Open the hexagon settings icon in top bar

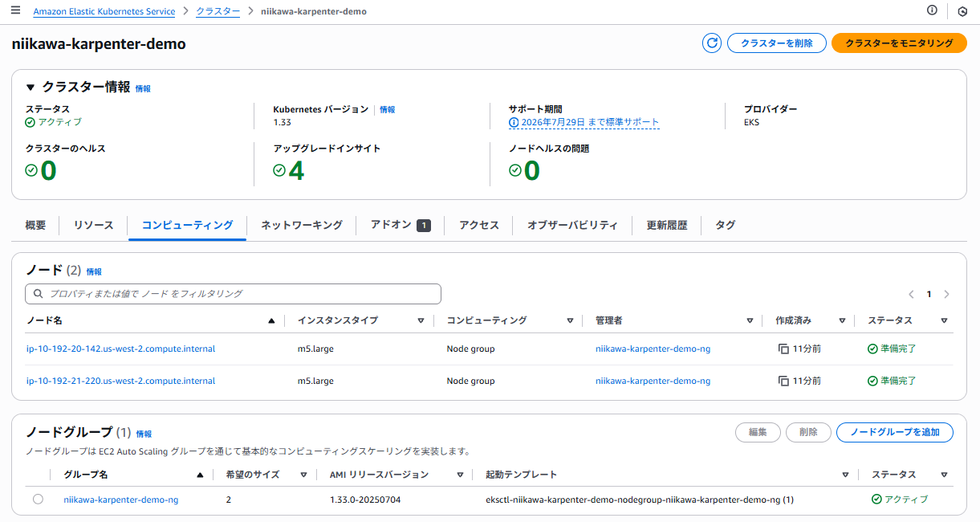click(962, 11)
